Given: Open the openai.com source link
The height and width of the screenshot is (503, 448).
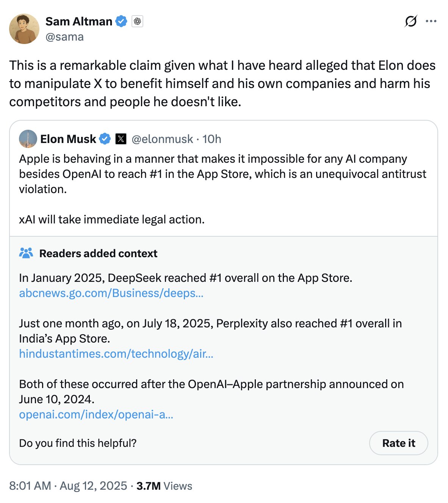Looking at the screenshot, I should [96, 415].
